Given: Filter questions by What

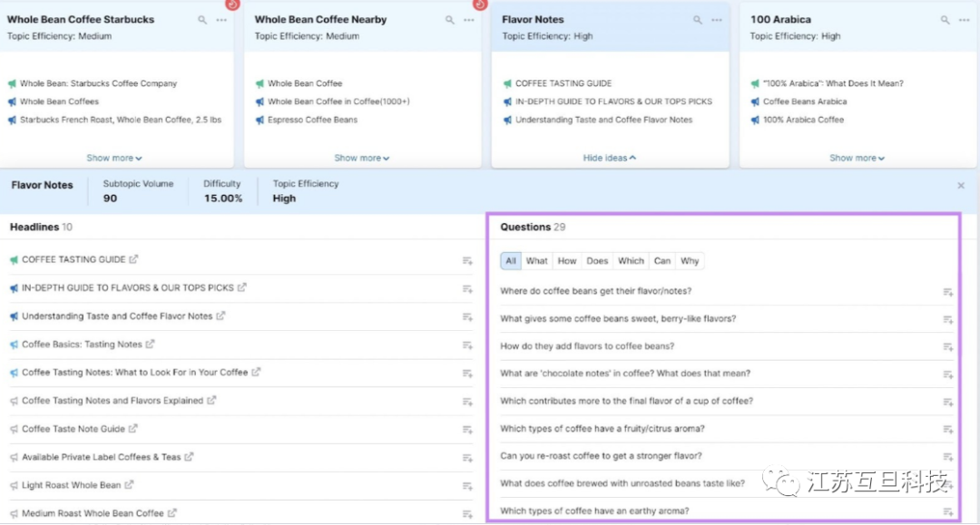Looking at the screenshot, I should point(537,261).
